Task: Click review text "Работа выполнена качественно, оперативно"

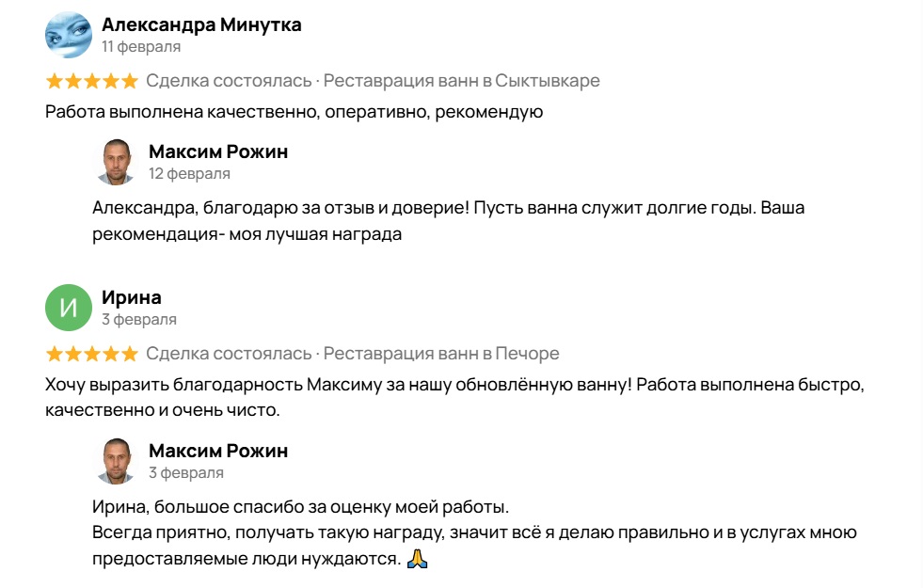Action: click(294, 112)
